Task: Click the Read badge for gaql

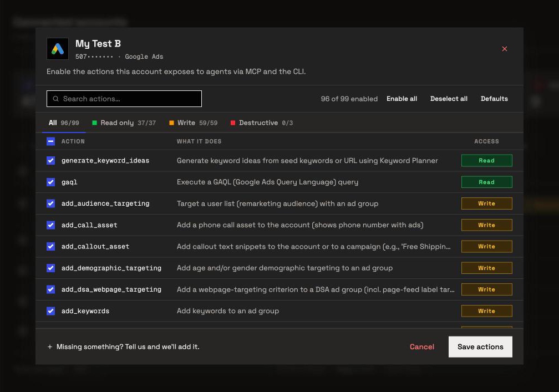Action: (x=487, y=182)
